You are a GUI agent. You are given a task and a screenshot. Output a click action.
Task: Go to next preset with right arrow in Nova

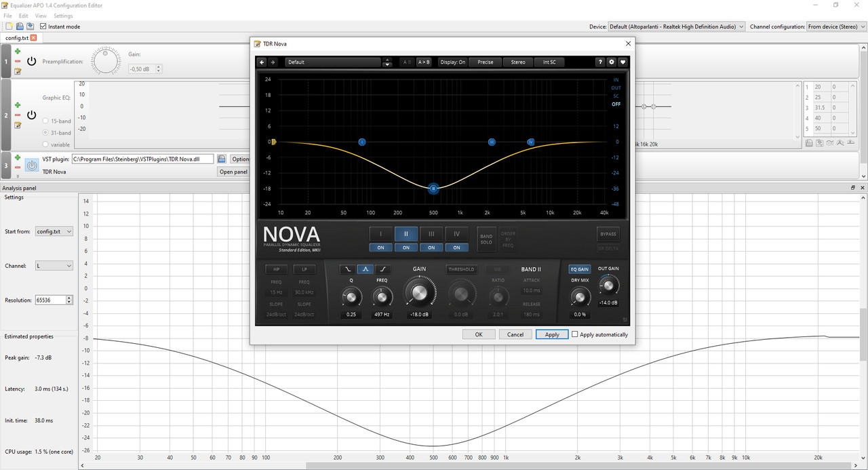(x=273, y=62)
